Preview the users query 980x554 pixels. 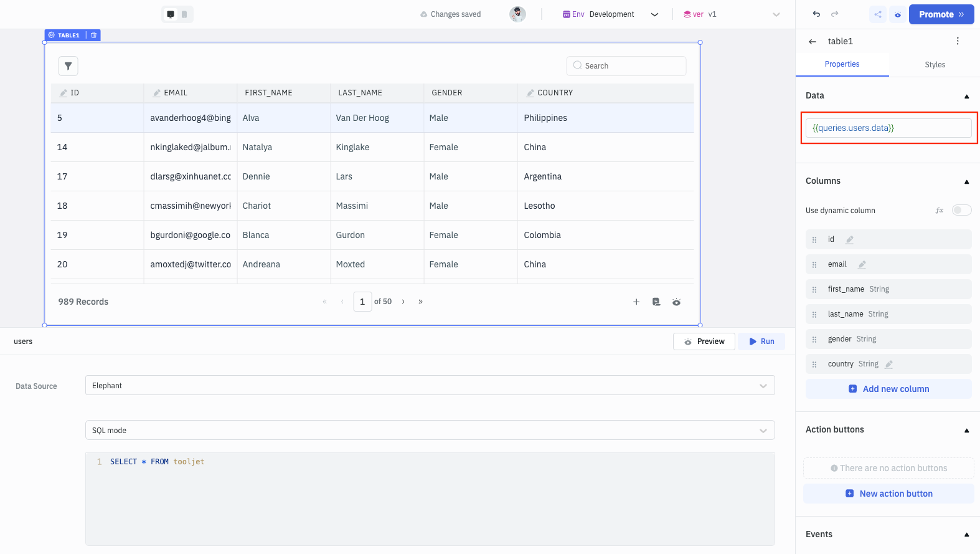point(704,341)
